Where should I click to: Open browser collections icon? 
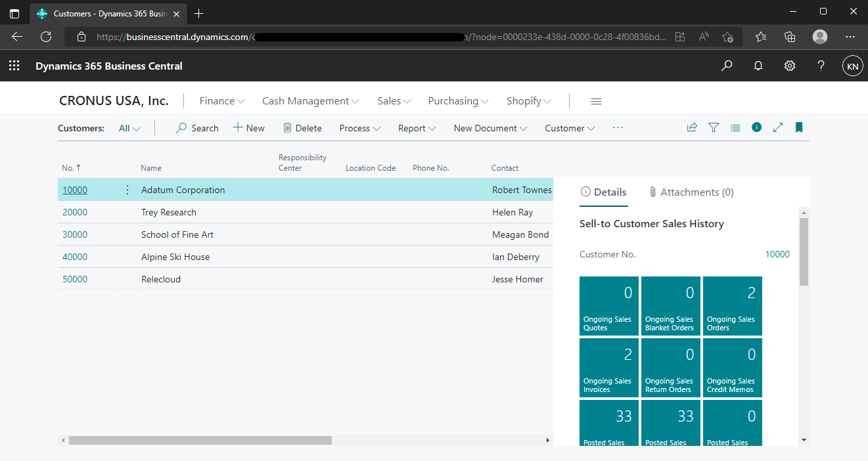pyautogui.click(x=790, y=37)
